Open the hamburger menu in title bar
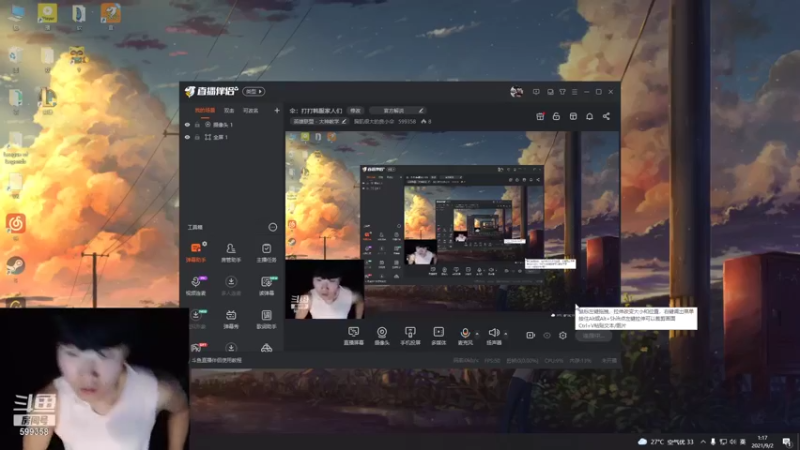 pyautogui.click(x=574, y=92)
